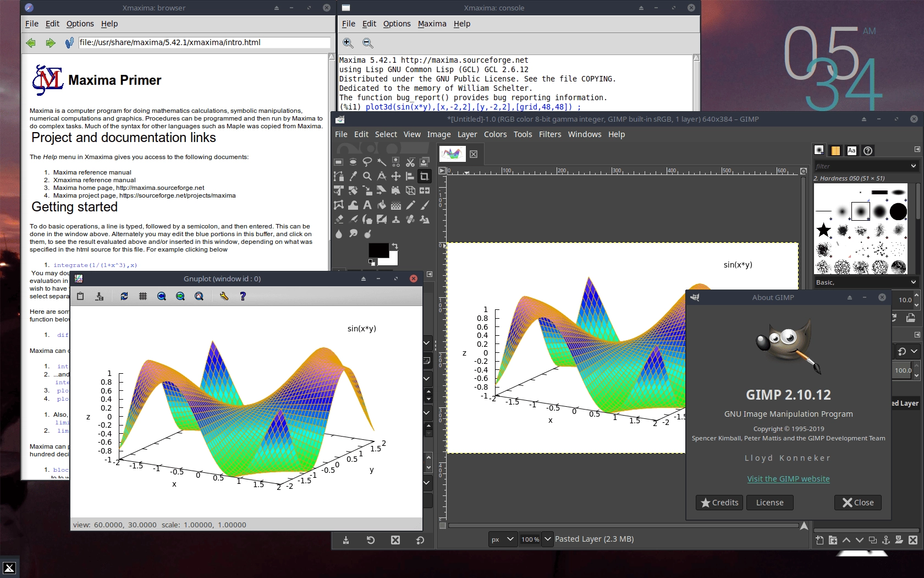Image resolution: width=924 pixels, height=578 pixels.
Task: Open the 100% zoom dropdown
Action: (x=547, y=539)
